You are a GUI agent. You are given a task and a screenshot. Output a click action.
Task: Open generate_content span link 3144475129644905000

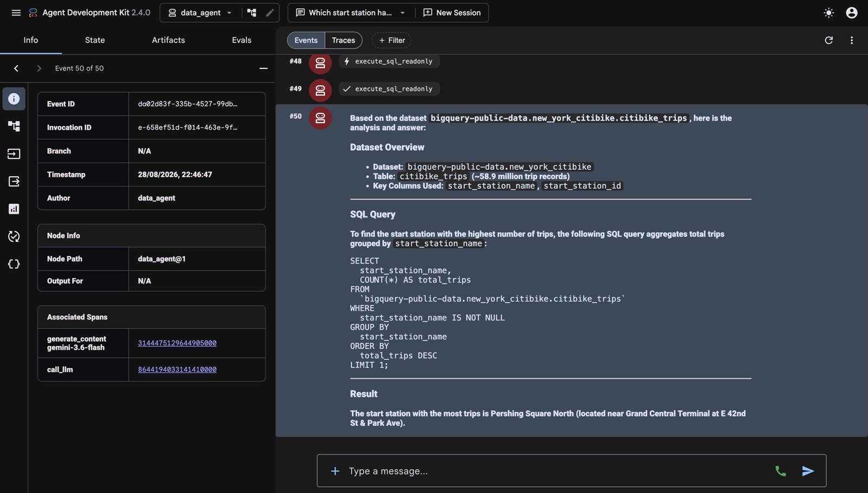coord(177,343)
